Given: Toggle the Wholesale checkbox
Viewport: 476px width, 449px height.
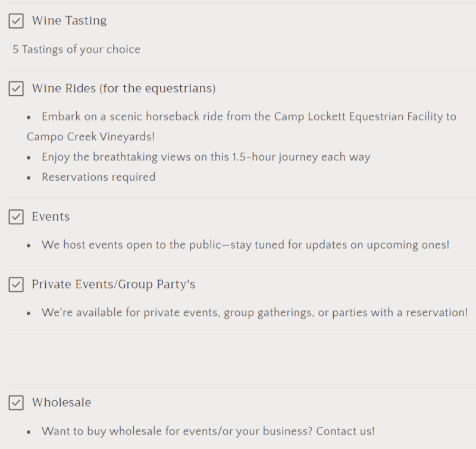Looking at the screenshot, I should [16, 403].
